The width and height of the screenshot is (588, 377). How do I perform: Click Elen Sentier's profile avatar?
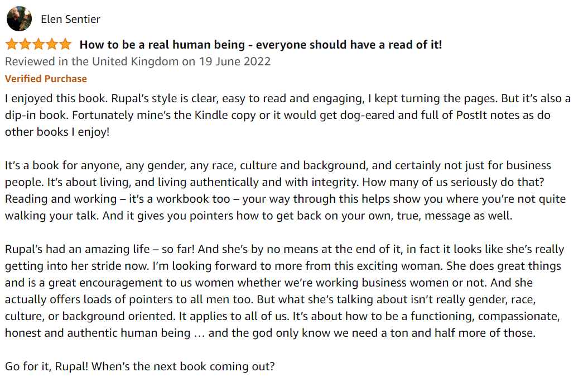click(19, 19)
